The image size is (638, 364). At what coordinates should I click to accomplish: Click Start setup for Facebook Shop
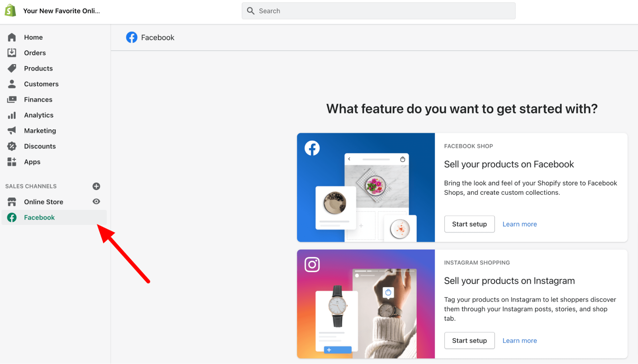[x=469, y=224]
